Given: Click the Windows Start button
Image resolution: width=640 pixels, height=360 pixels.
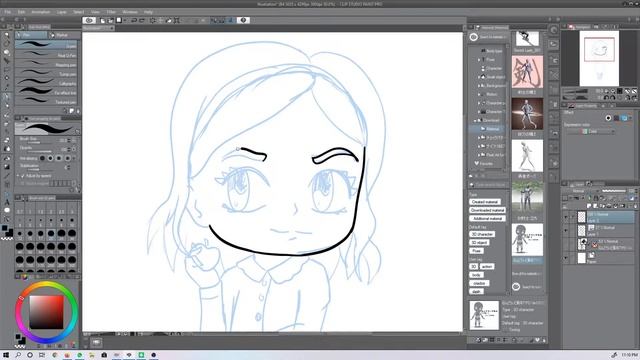Looking at the screenshot, I should point(6,355).
